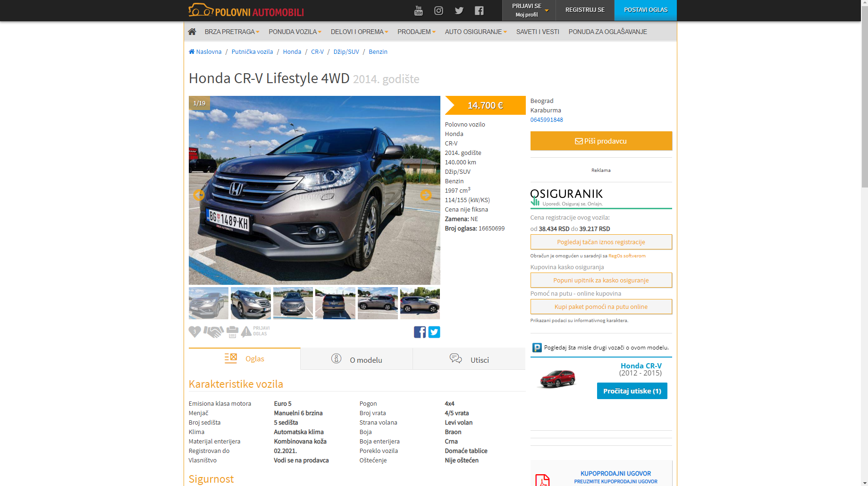868x486 pixels.
Task: Expand Brza pretraga menu
Action: coord(232,32)
